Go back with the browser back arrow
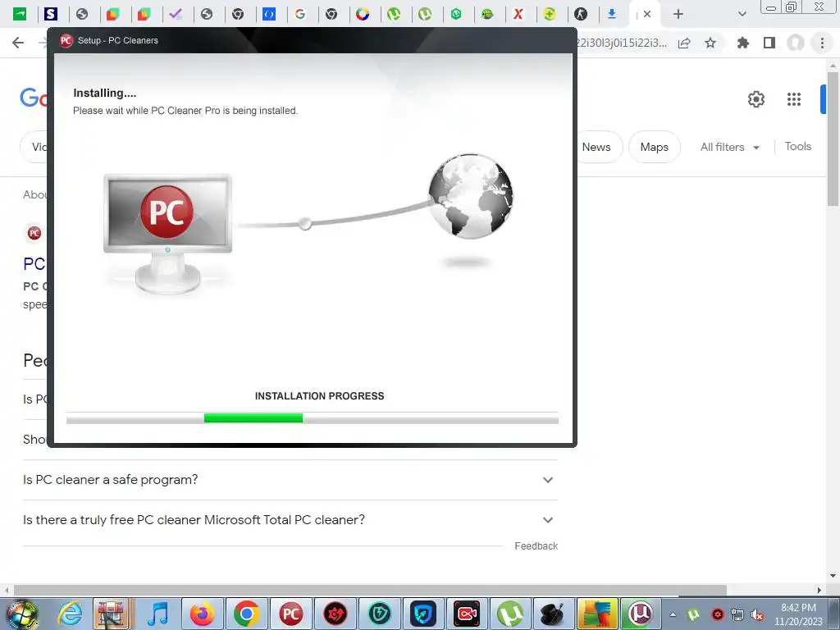 [18, 43]
